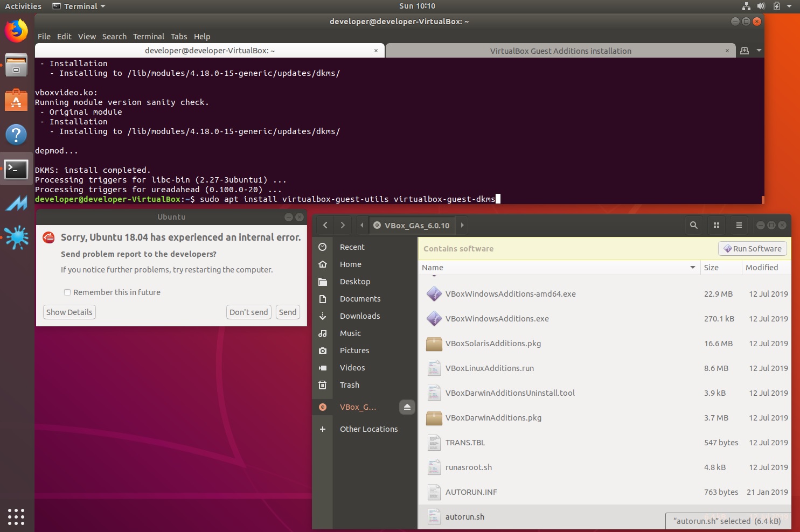Open the blue starburst dock application
Image resolution: width=800 pixels, height=532 pixels.
16,237
